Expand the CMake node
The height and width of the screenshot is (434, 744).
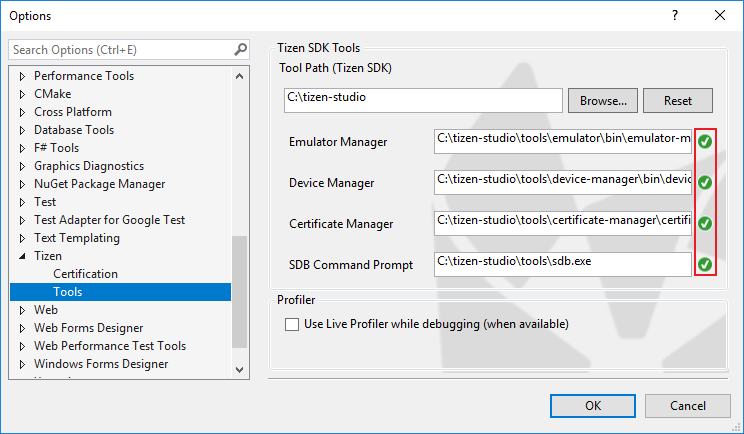pyautogui.click(x=22, y=94)
